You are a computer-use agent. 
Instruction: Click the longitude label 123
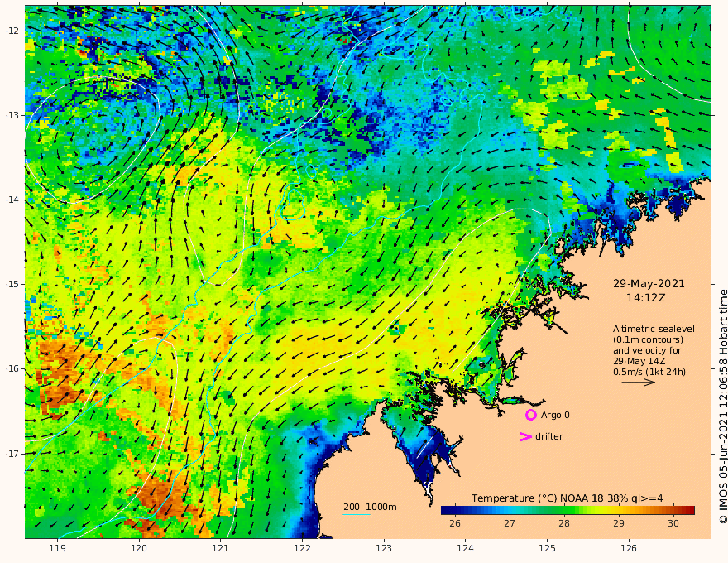pos(384,549)
